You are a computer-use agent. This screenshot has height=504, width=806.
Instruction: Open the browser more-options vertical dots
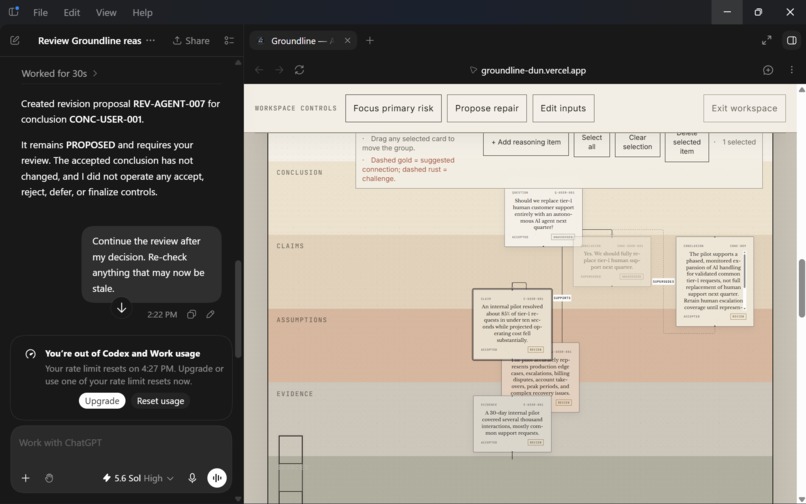pos(792,70)
